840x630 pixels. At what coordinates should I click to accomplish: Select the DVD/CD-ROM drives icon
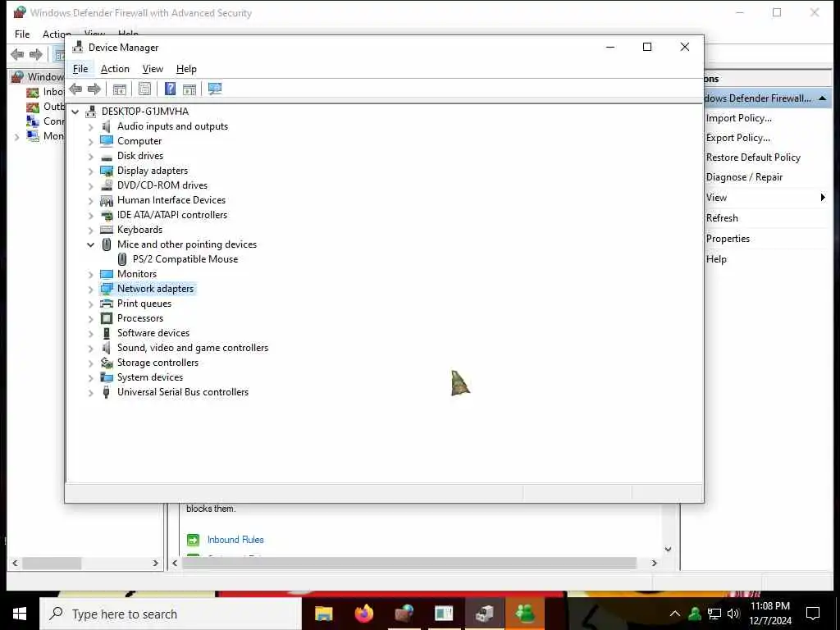[107, 185]
